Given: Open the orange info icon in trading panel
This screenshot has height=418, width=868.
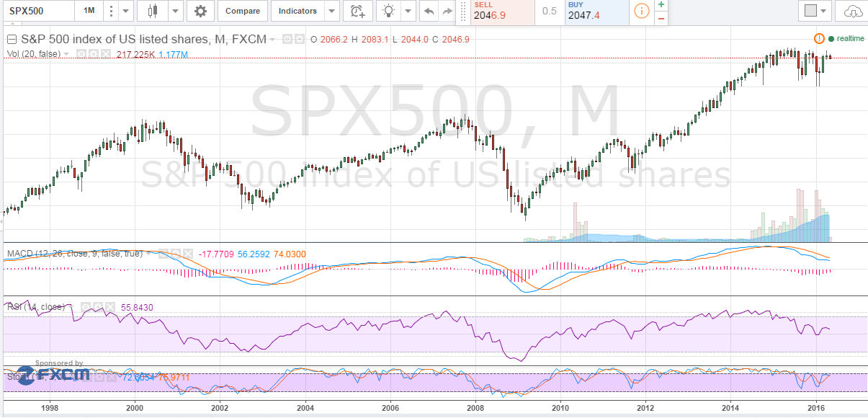Looking at the screenshot, I should point(642,11).
